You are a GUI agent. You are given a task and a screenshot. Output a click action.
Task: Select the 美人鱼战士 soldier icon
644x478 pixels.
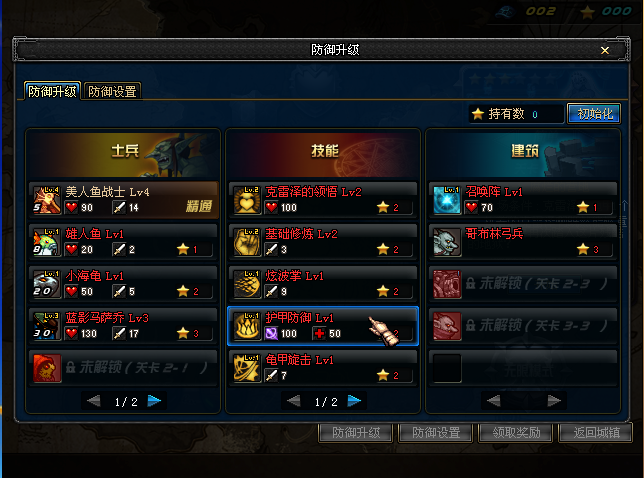tap(47, 200)
